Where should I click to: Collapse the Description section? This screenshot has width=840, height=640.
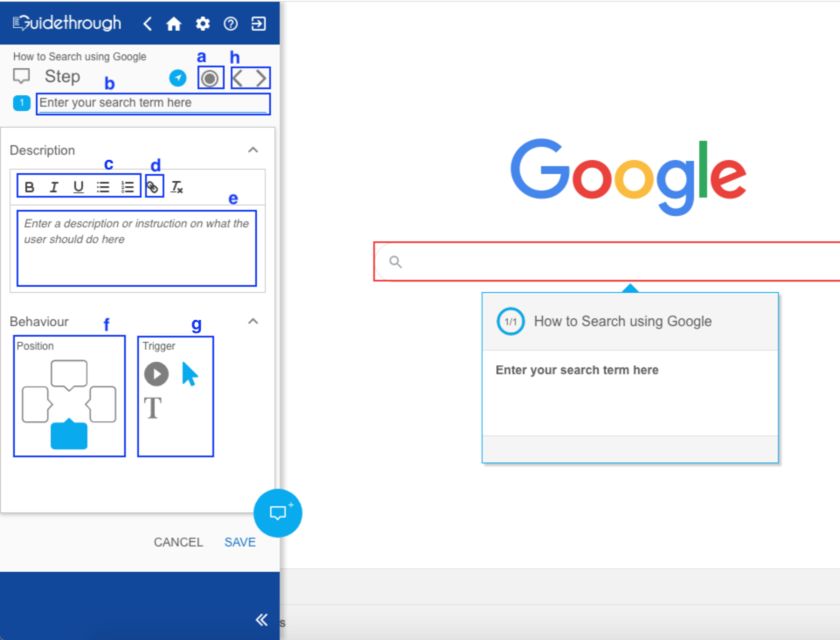(253, 150)
